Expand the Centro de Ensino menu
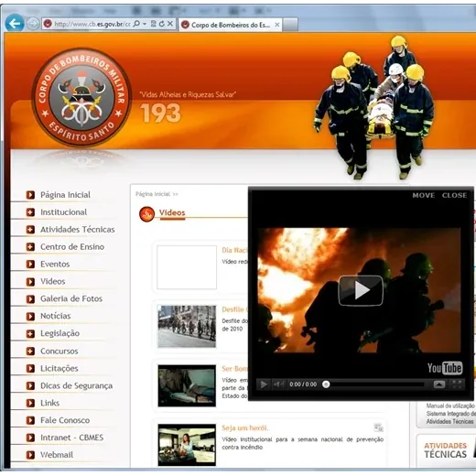Screen dimensions: 476x476 [72, 246]
